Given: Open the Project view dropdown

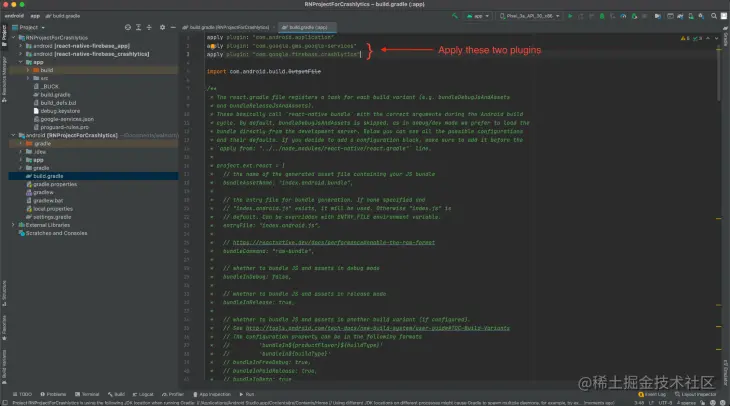Looking at the screenshot, I should coord(29,27).
